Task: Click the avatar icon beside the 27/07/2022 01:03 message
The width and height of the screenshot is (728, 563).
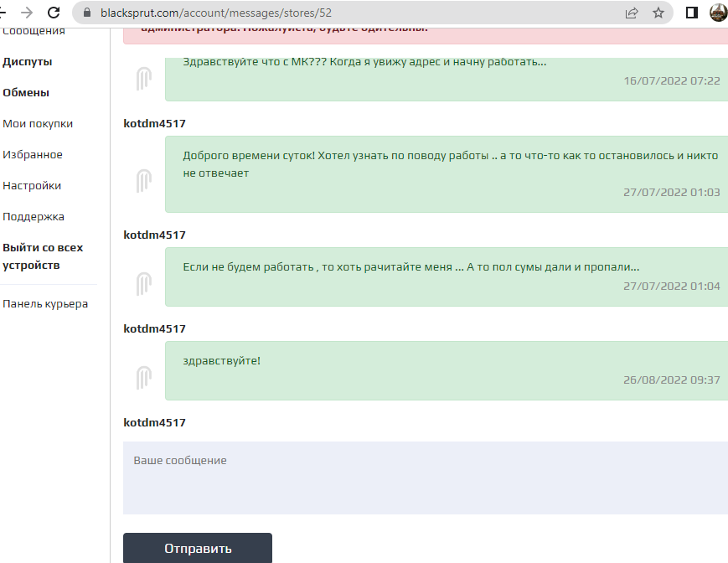Action: 144,181
